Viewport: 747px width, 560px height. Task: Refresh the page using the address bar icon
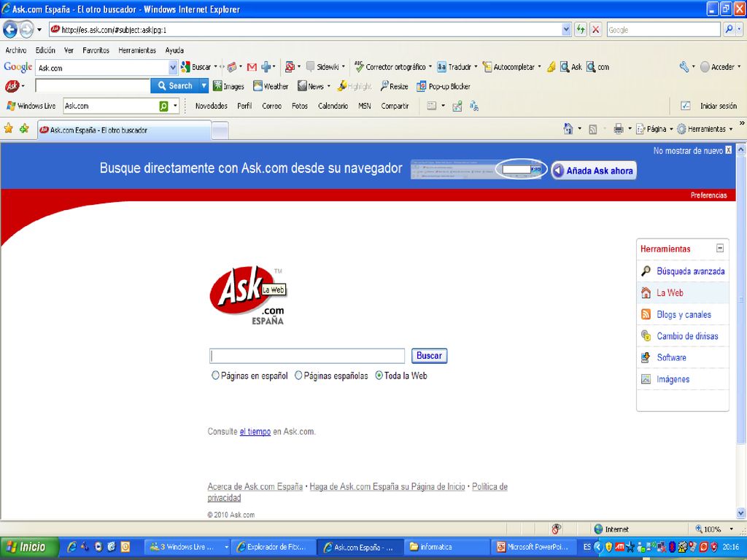(x=580, y=29)
